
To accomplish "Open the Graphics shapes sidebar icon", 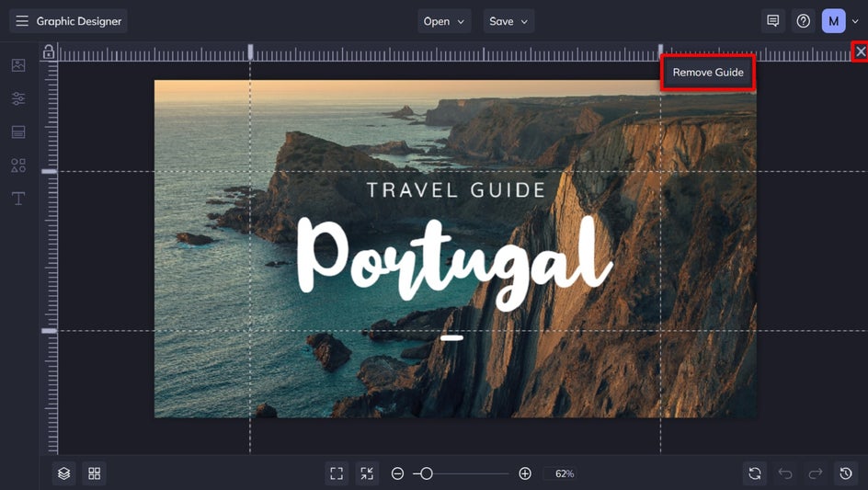I will (x=18, y=165).
